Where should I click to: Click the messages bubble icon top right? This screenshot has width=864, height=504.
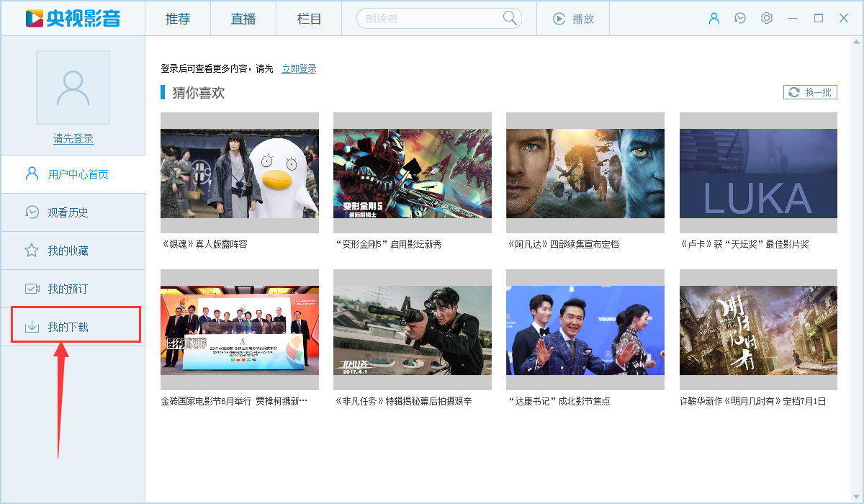(x=740, y=18)
